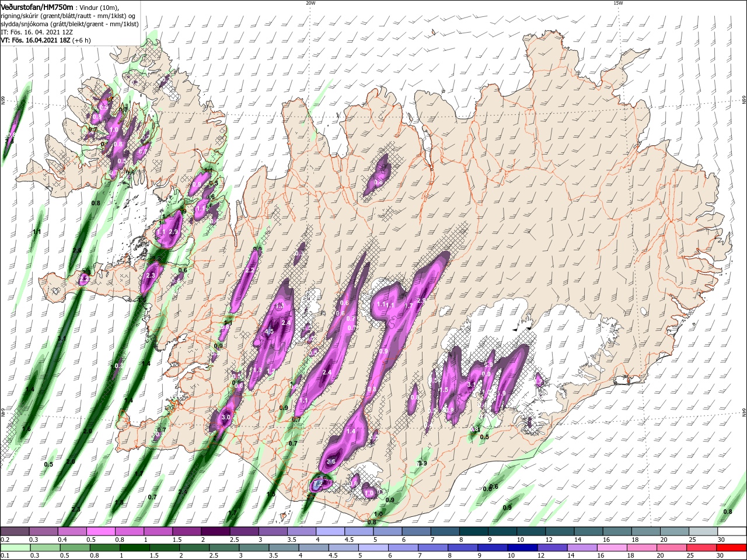Pick the darkest purple swatch between 2 and 2.5

[x=215, y=531]
